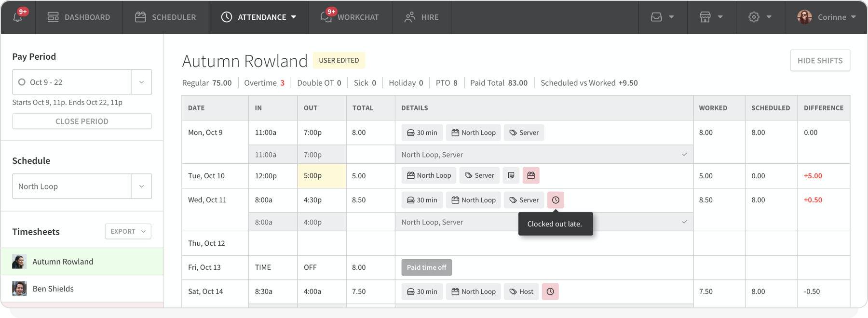Expand the North Loop schedule dropdown
The image size is (868, 318).
(x=141, y=186)
